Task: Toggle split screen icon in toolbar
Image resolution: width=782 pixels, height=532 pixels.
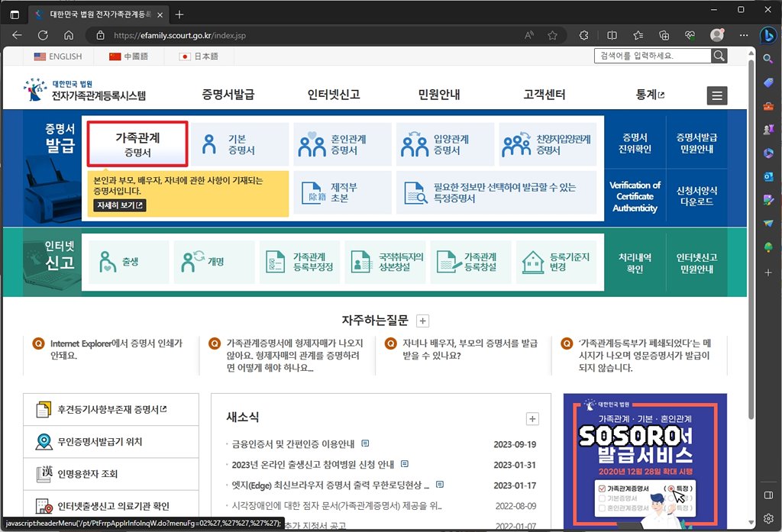Action: pyautogui.click(x=612, y=35)
